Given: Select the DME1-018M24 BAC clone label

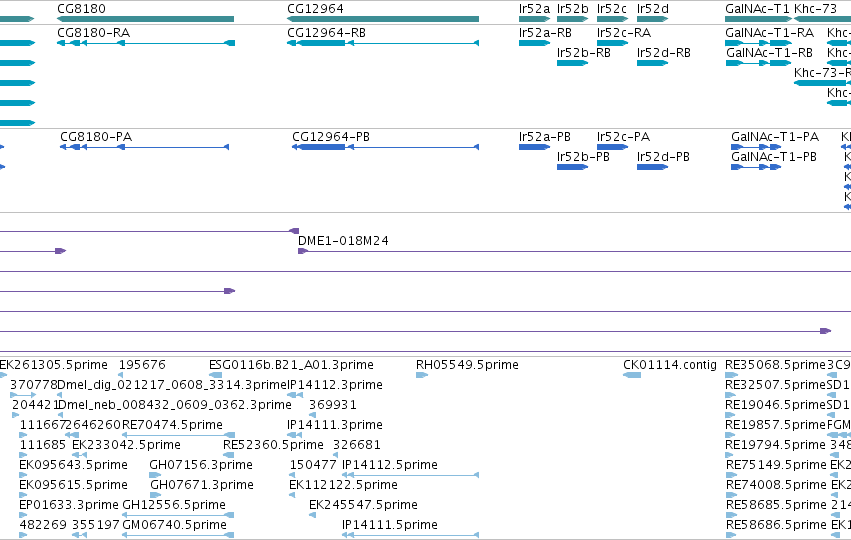Looking at the screenshot, I should coord(343,240).
